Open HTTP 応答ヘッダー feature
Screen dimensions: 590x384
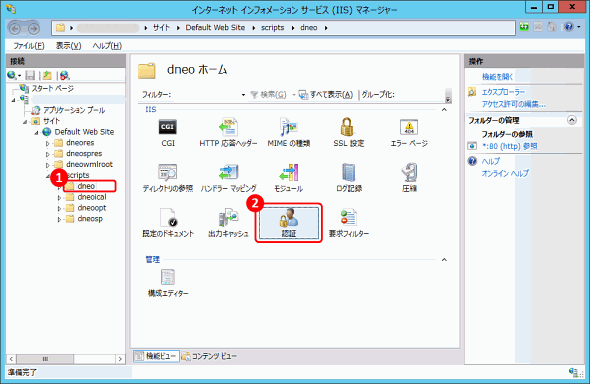pyautogui.click(x=228, y=132)
